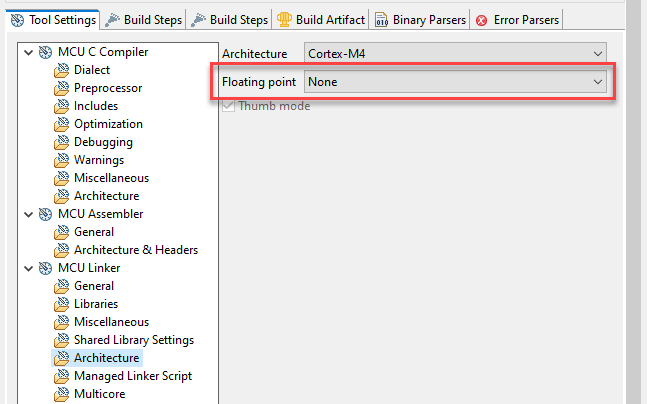Open the Architecture Cortex-M4 dropdown
Viewport: 647px width, 404px height.
coord(456,53)
